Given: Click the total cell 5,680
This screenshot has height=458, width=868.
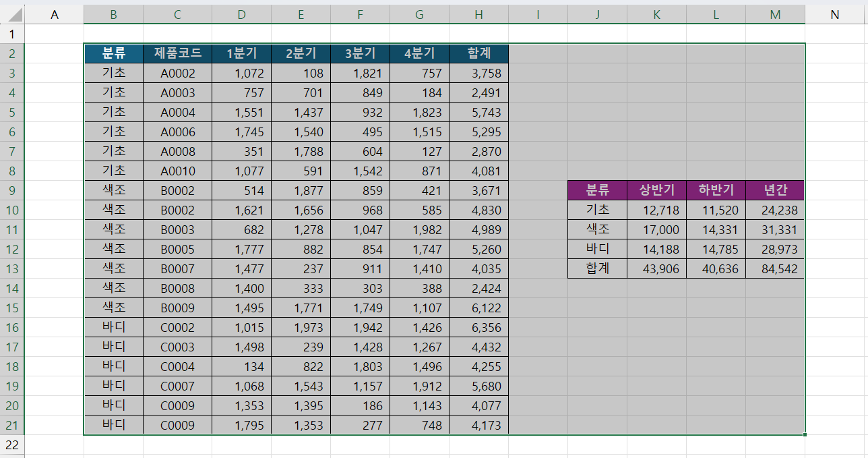Looking at the screenshot, I should pos(478,386).
